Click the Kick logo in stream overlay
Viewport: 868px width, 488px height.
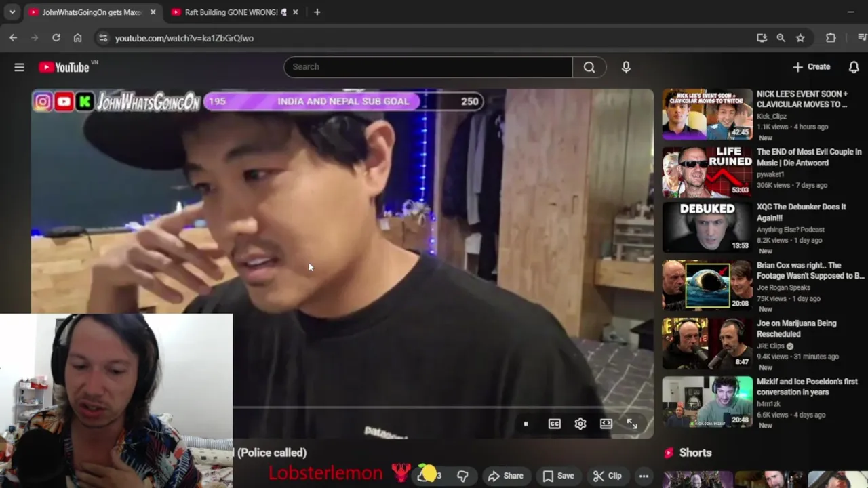click(84, 102)
